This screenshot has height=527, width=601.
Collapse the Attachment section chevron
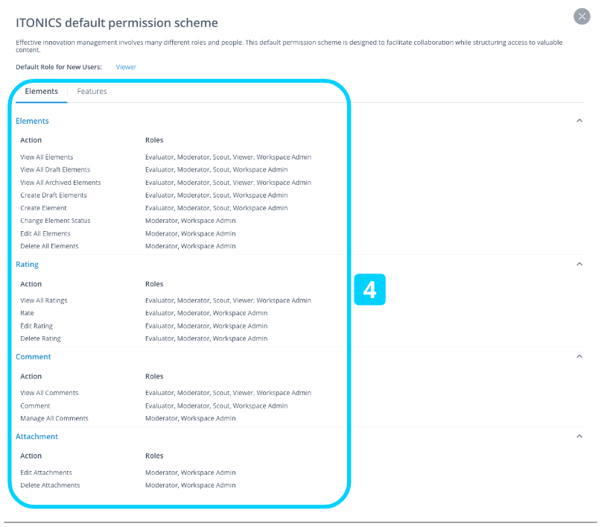[x=580, y=436]
